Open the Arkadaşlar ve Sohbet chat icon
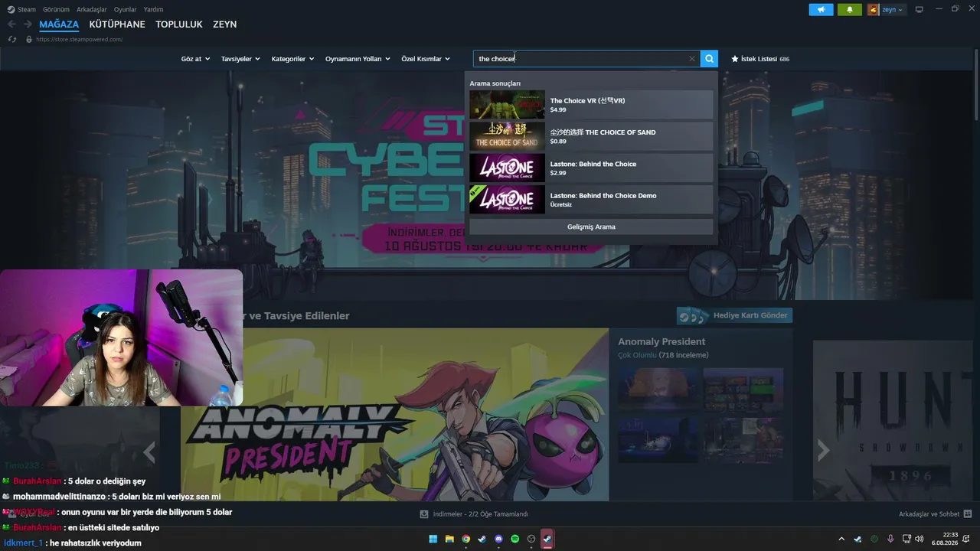This screenshot has width=980, height=551. (968, 514)
